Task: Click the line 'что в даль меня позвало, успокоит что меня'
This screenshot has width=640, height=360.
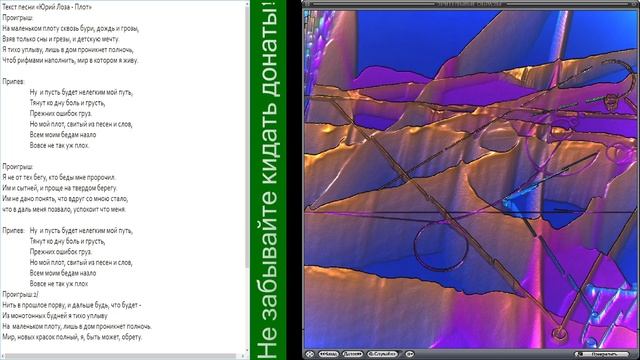Action: (64, 209)
